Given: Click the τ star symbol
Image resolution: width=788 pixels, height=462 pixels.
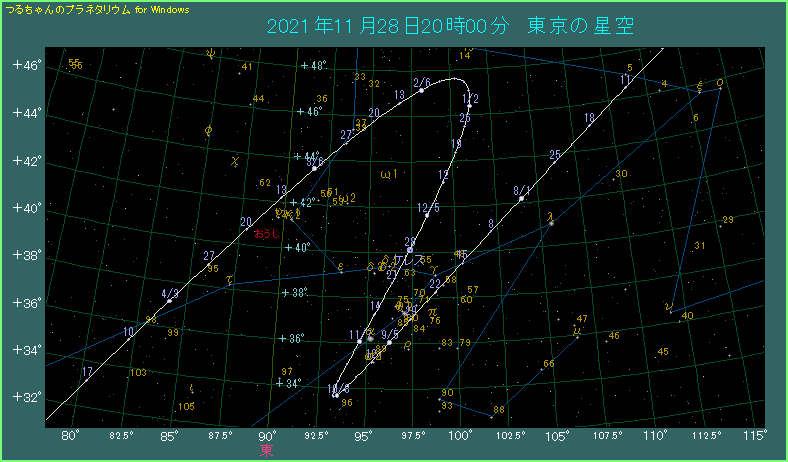Looking at the screenshot, I should [x=230, y=280].
